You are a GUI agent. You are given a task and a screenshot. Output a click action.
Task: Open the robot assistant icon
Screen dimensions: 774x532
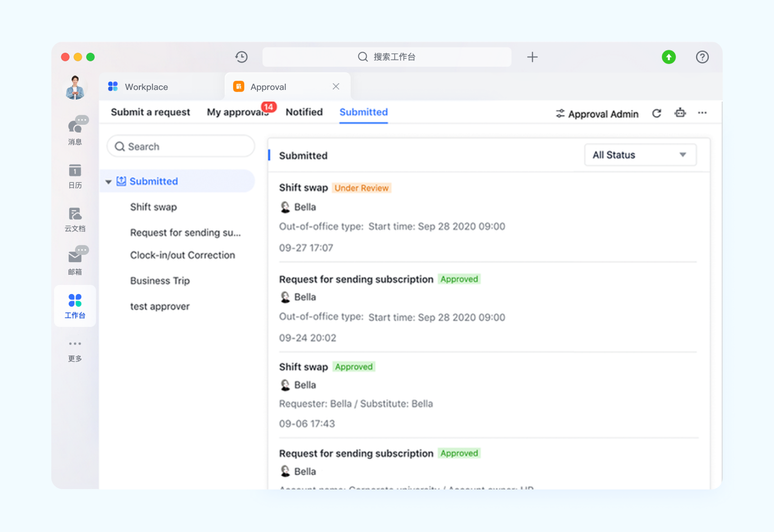click(x=680, y=113)
